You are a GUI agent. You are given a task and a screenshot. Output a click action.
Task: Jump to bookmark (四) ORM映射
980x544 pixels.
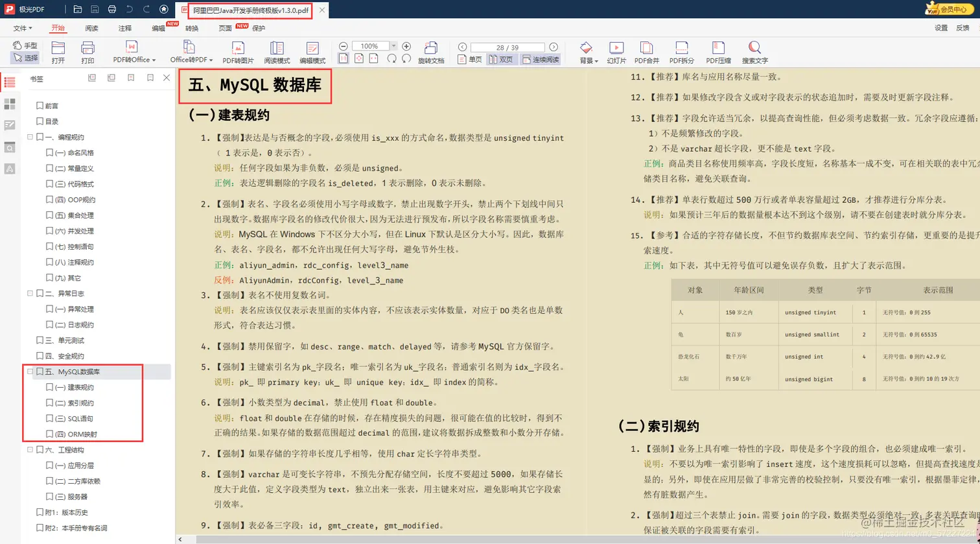tap(76, 434)
